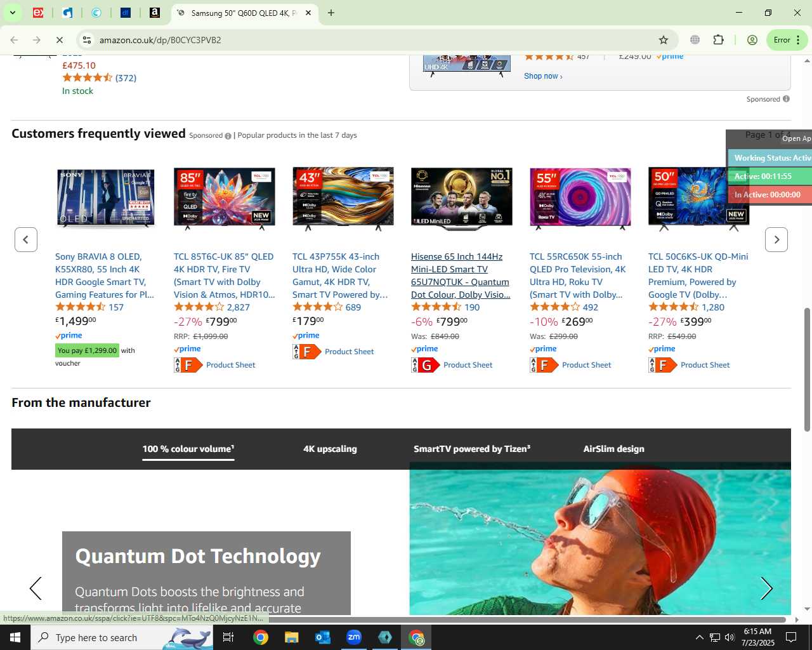Click the Shop now link
Screen dimensions: 812x650
point(543,76)
